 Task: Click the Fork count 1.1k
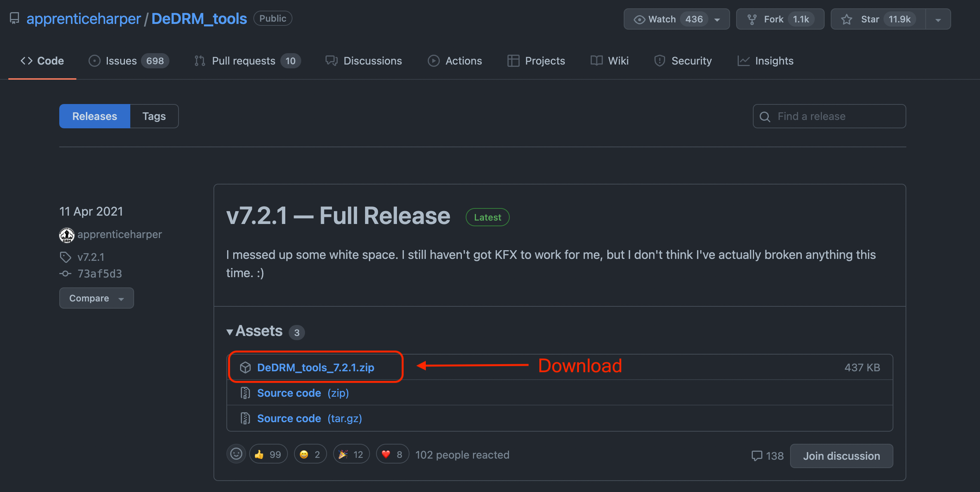click(801, 19)
